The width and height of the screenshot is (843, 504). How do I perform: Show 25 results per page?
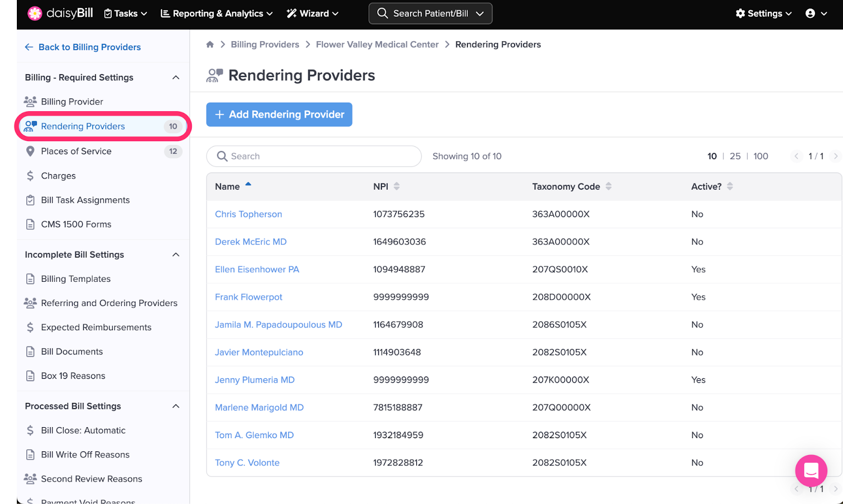tap(735, 156)
